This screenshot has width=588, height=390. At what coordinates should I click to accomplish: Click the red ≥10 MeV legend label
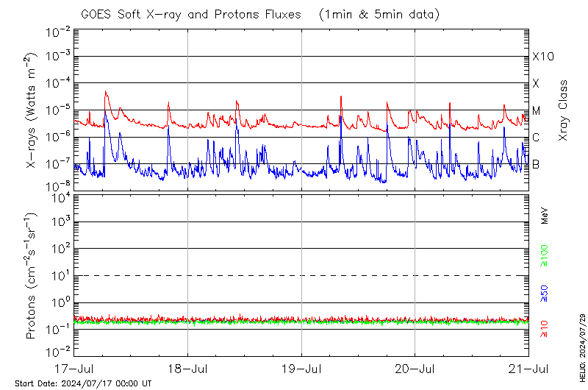tap(545, 329)
